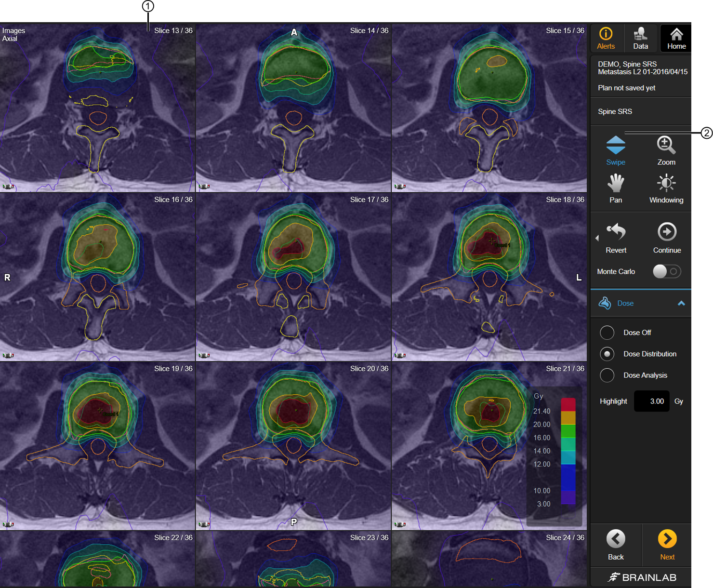Click the orientation icon in Slice 17 view
This screenshot has height=588, width=713.
[x=204, y=355]
